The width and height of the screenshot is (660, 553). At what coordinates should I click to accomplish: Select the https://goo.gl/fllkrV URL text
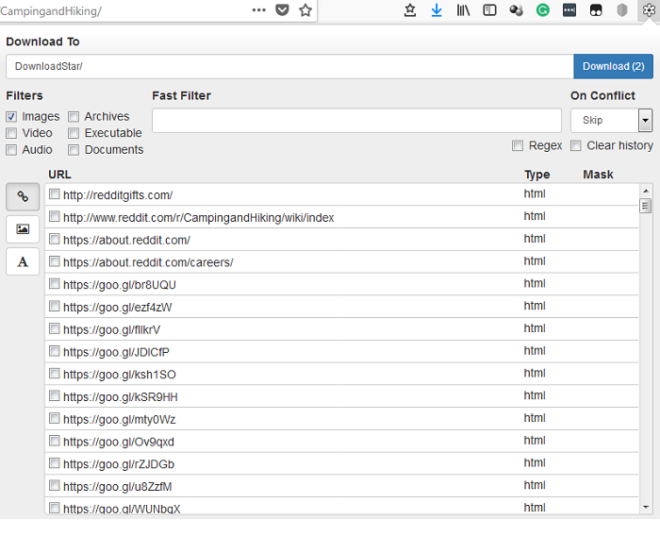click(x=112, y=330)
